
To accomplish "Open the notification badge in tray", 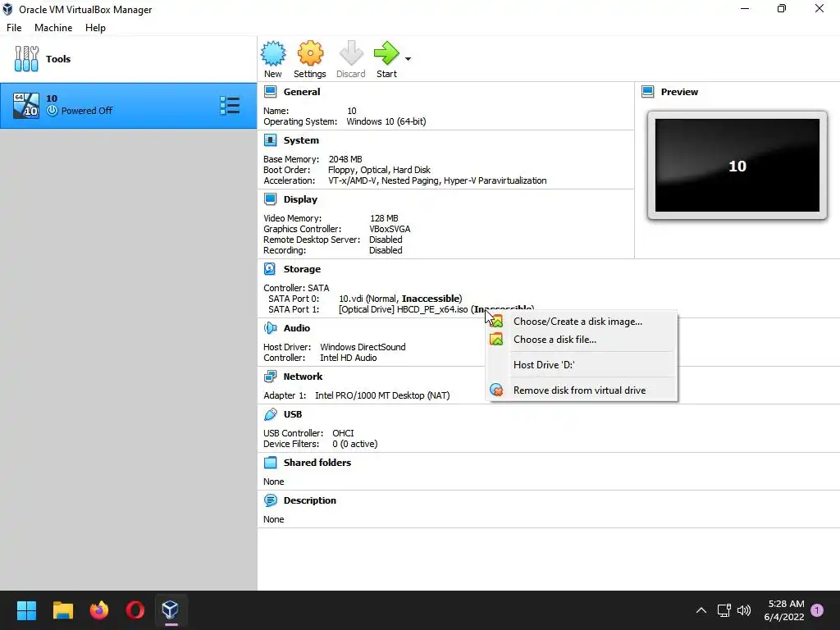I will coord(817,610).
